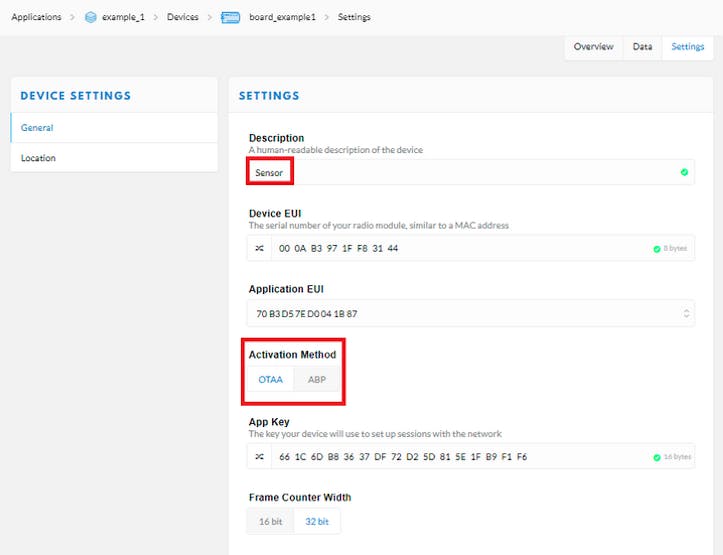Open the Settings tab
The width and height of the screenshot is (723, 555).
687,47
